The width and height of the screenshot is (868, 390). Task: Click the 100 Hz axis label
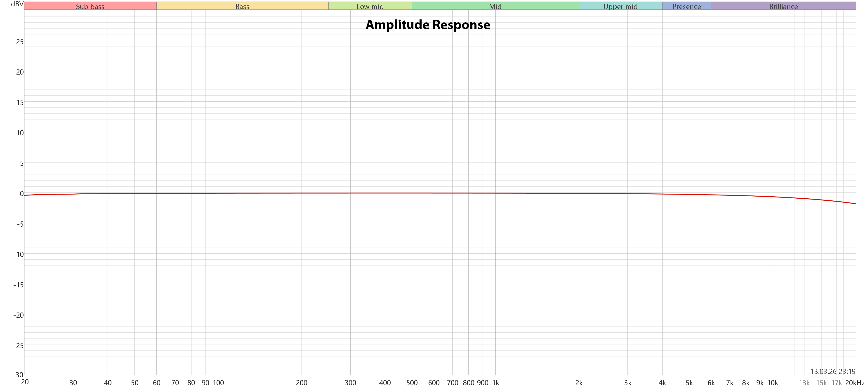pos(218,383)
